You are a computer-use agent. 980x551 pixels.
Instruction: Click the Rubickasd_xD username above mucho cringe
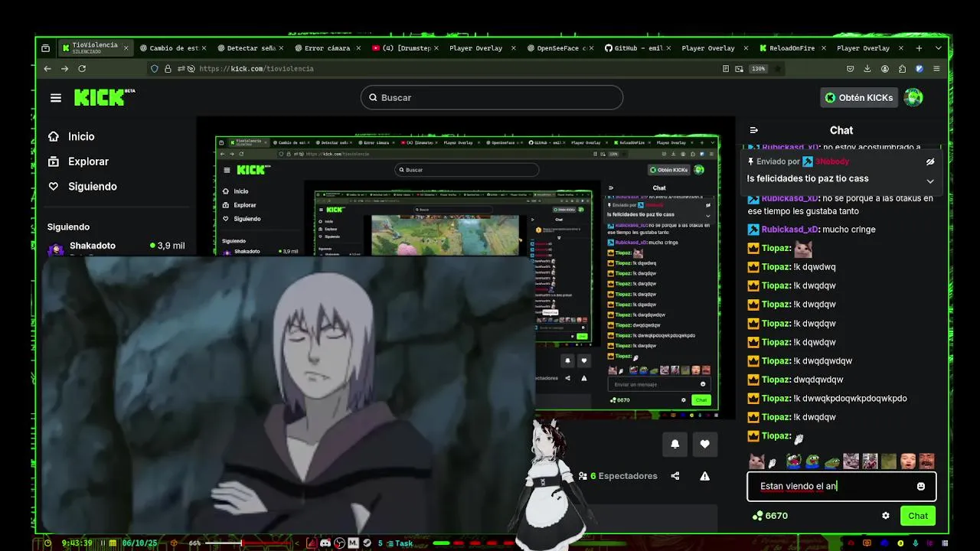pos(789,230)
